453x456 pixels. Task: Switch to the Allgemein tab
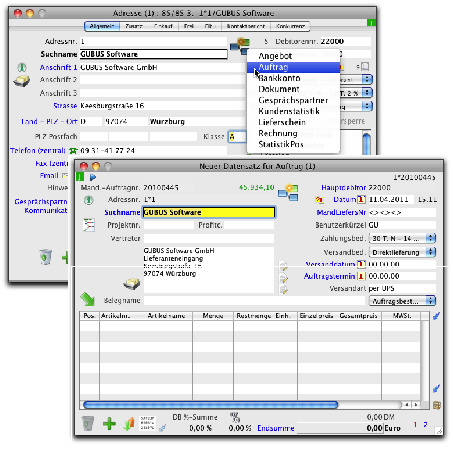(x=102, y=26)
